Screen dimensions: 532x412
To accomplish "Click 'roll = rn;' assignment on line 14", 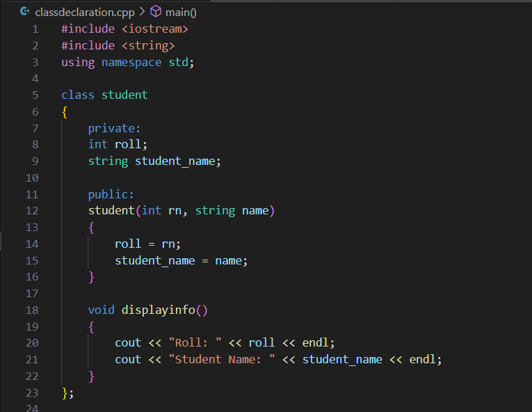I will [x=147, y=244].
